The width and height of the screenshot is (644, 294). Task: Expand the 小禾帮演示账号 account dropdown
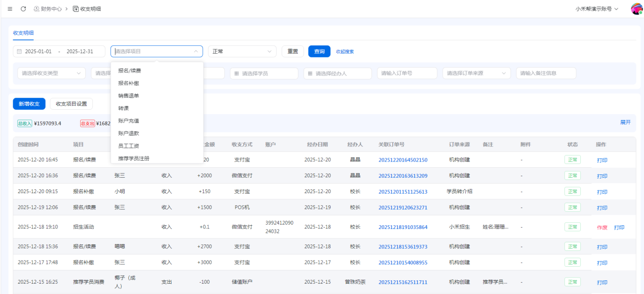(x=596, y=9)
